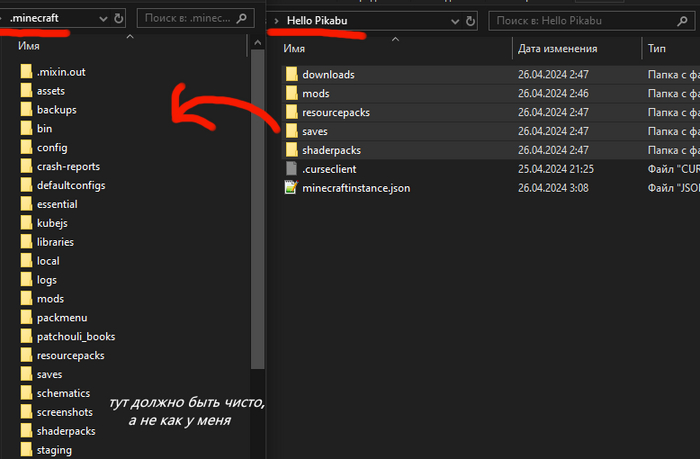The image size is (700, 459).
Task: Select the .curseclient file icon
Action: (x=292, y=169)
